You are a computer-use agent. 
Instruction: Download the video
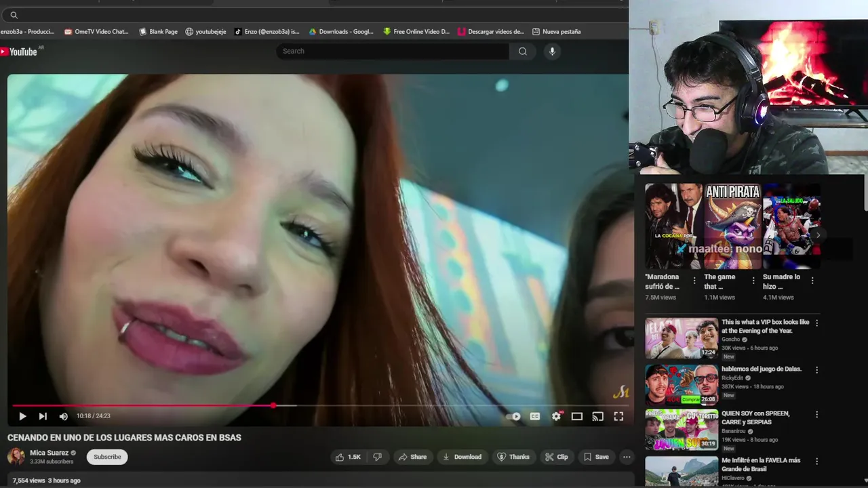tap(462, 457)
